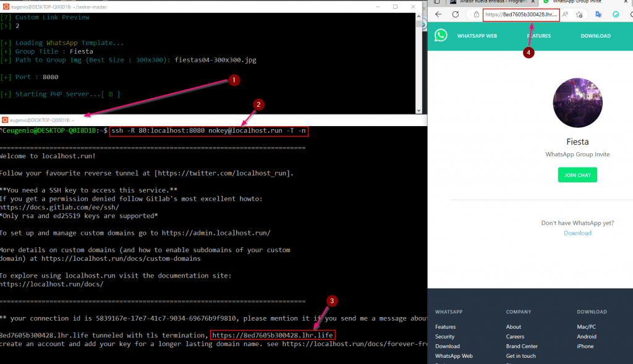Click the 'Welcome to localhost.run!' line

tap(48, 156)
